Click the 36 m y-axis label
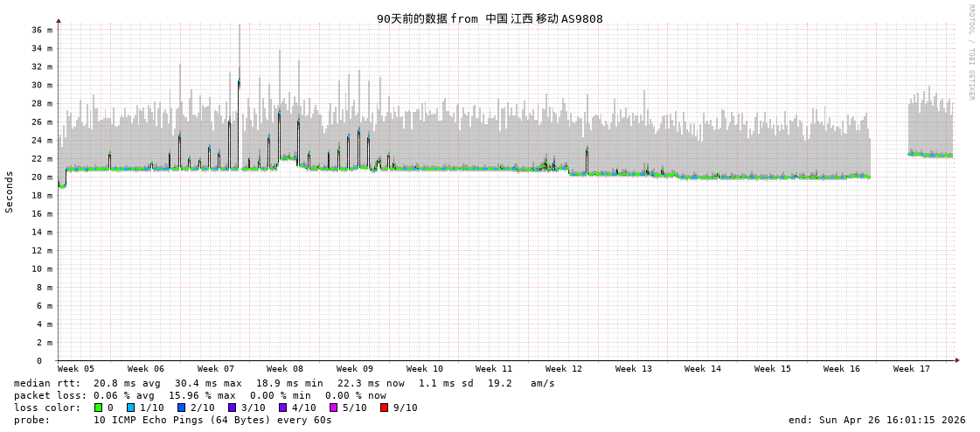Image resolution: width=980 pixels, height=432 pixels. (x=43, y=30)
